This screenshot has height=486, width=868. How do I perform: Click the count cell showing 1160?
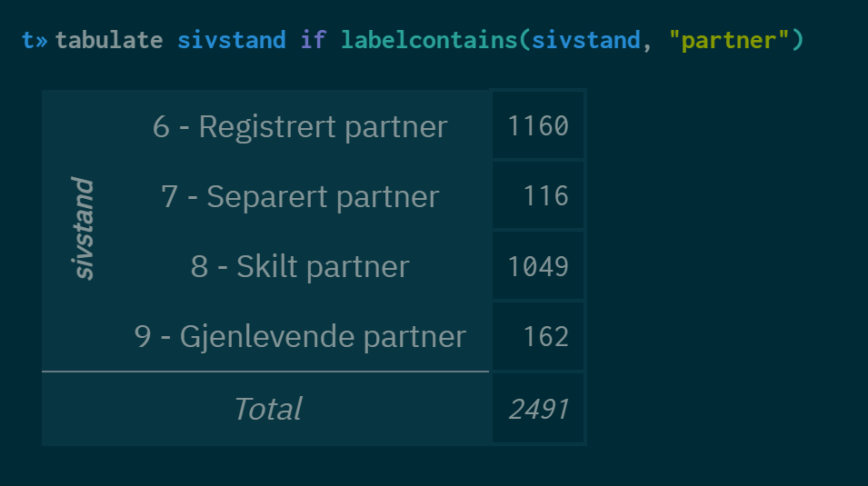pos(538,126)
